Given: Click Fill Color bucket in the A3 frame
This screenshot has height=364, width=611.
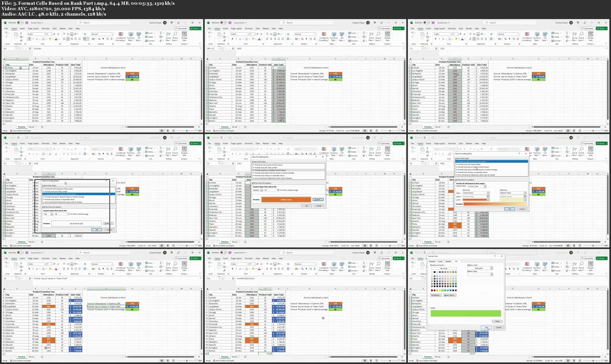Looking at the screenshot, I should [x=50, y=39].
